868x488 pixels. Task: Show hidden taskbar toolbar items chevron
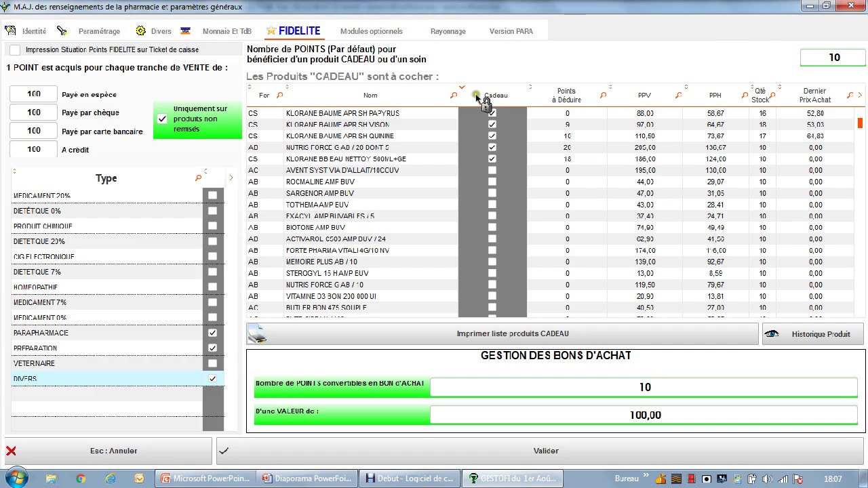click(x=646, y=476)
